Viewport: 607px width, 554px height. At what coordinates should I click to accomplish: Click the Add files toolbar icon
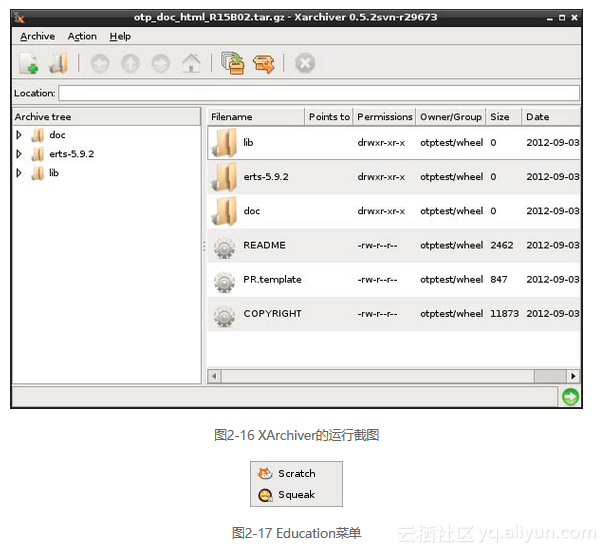click(x=233, y=63)
